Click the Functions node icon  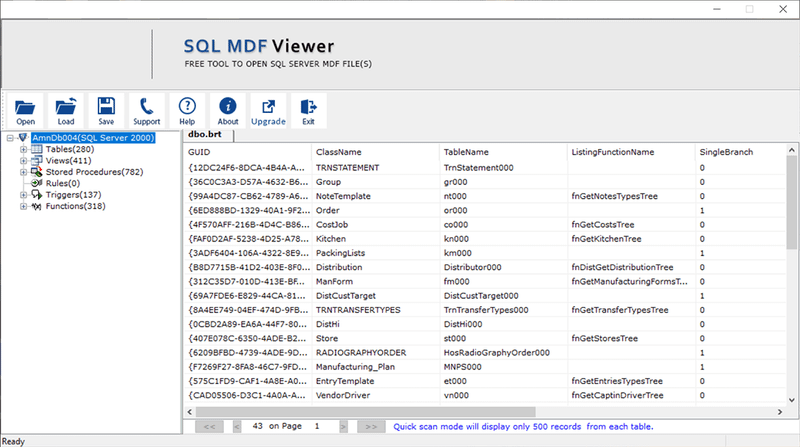(37, 206)
